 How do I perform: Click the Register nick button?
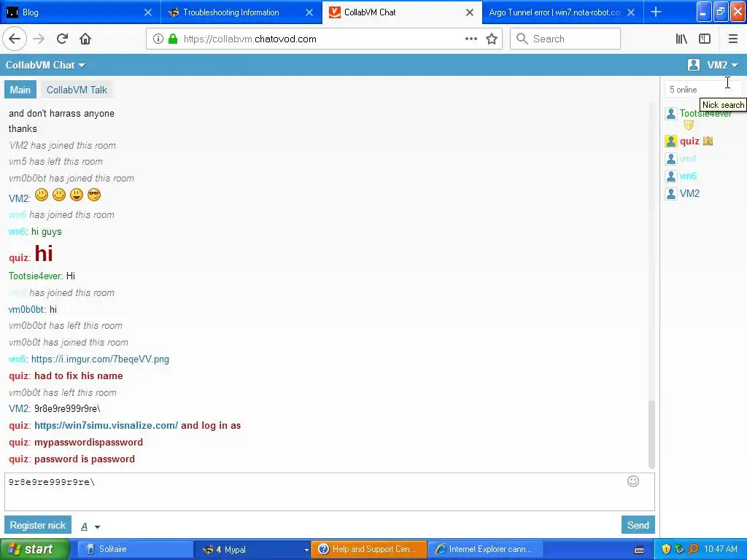tap(38, 525)
